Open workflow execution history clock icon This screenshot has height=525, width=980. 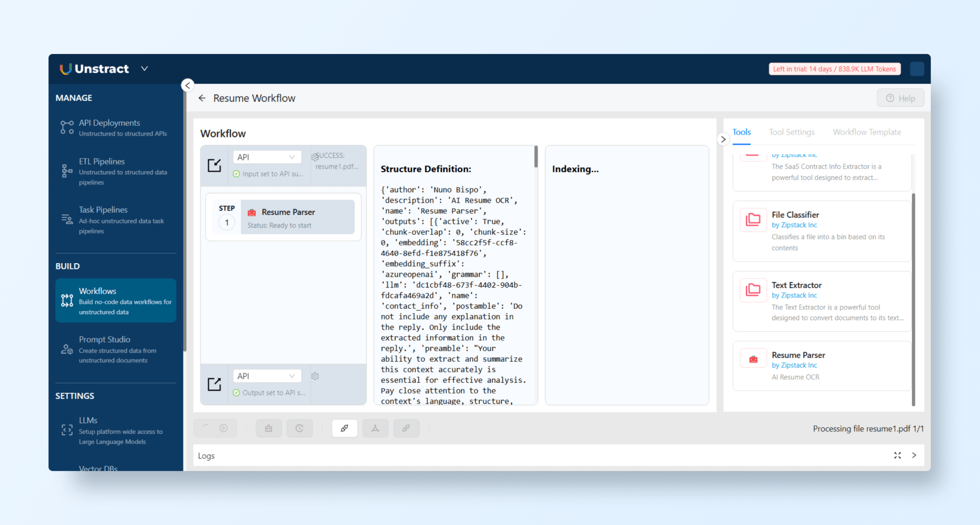click(x=300, y=428)
